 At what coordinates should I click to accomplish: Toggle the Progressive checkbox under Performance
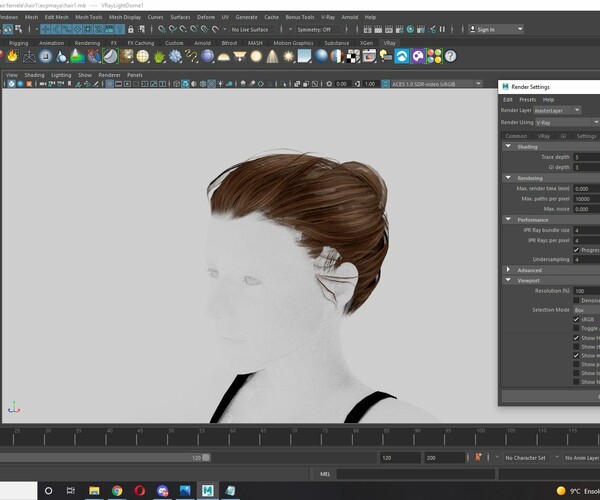576,250
